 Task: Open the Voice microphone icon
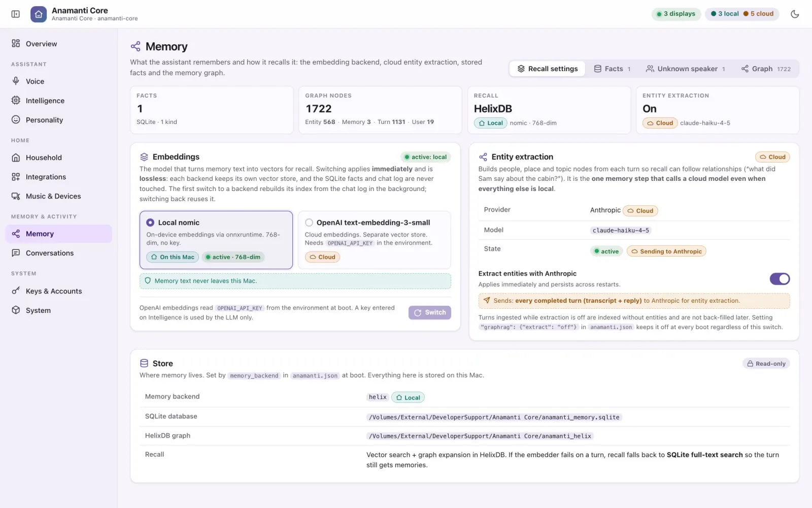[16, 81]
